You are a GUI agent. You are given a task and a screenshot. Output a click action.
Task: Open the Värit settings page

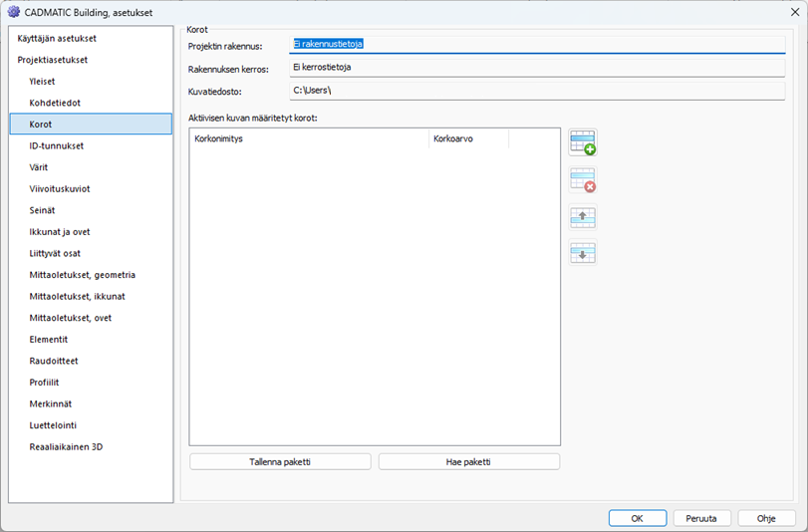[39, 167]
